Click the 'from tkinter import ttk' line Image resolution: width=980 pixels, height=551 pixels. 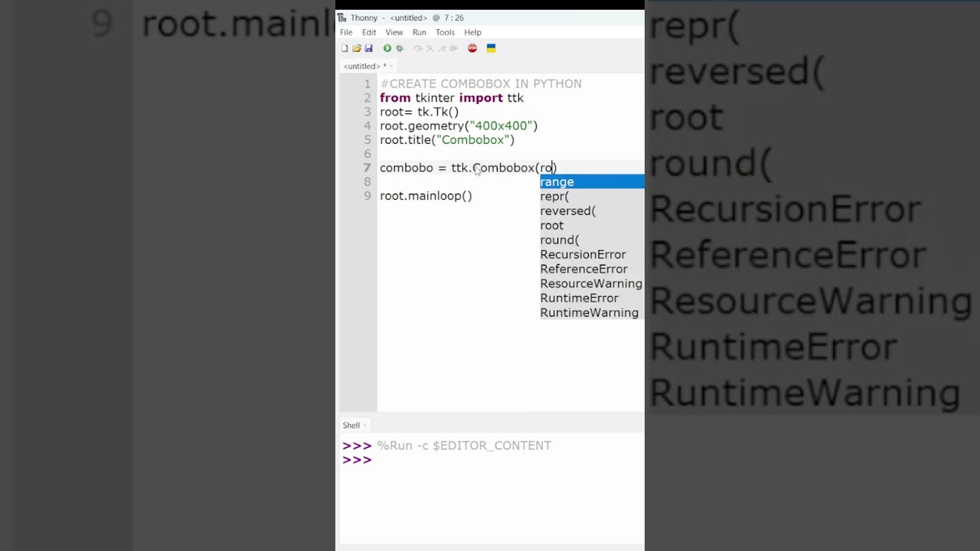point(452,98)
